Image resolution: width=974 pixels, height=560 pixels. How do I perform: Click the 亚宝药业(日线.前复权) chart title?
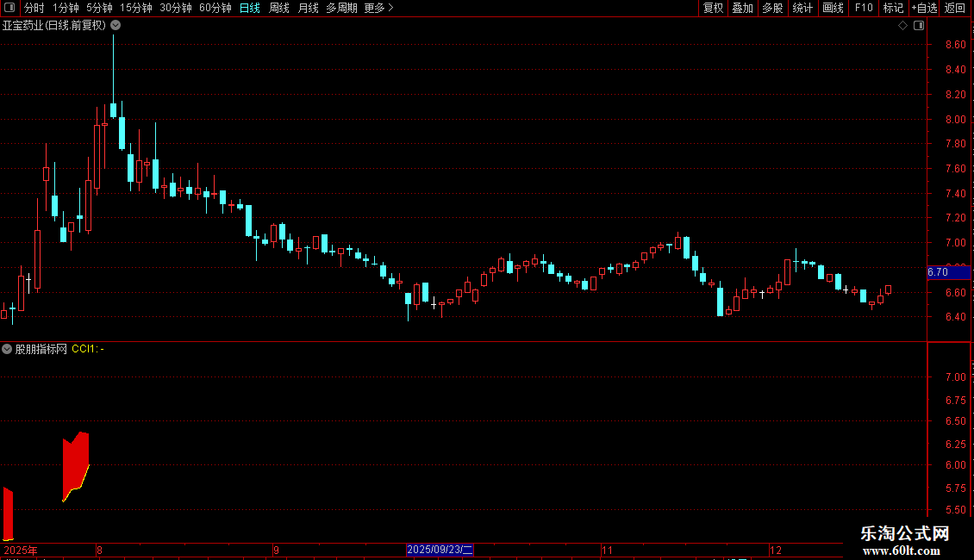(x=54, y=26)
